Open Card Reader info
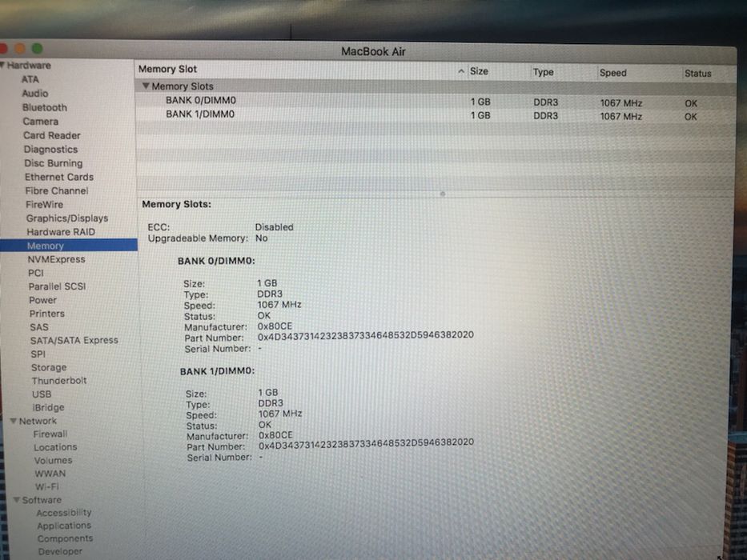This screenshot has width=747, height=560. (x=52, y=136)
